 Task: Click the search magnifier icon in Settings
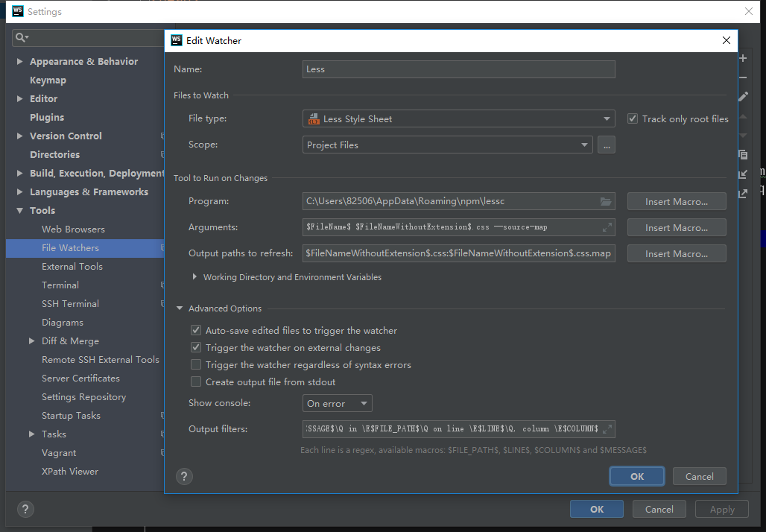pyautogui.click(x=22, y=37)
